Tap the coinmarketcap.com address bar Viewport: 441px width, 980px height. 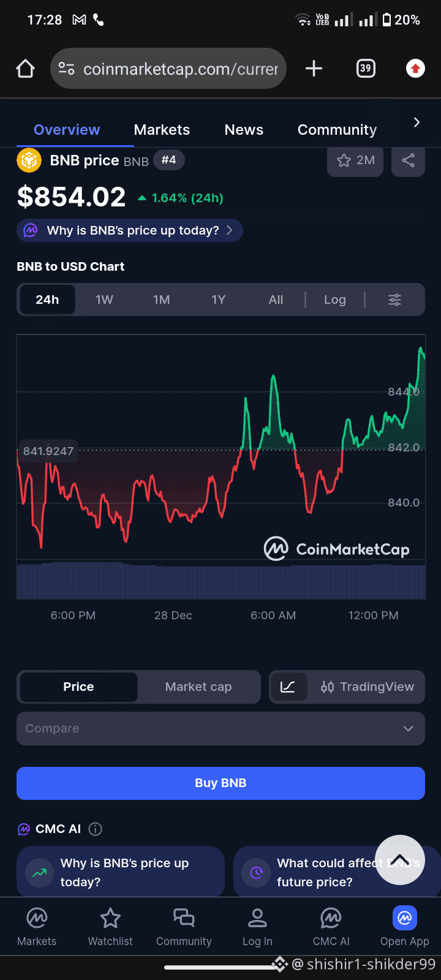pos(178,69)
